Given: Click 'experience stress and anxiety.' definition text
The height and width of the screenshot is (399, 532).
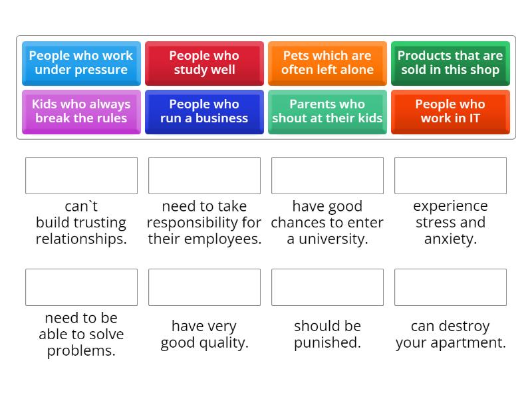Looking at the screenshot, I should pyautogui.click(x=450, y=223).
